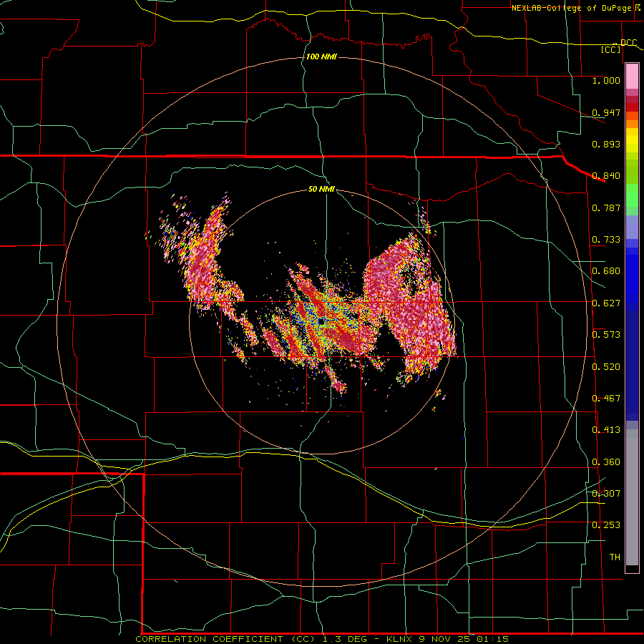This screenshot has width=644, height=644.
Task: Click the "01:15" timestamp
Action: pyautogui.click(x=492, y=639)
